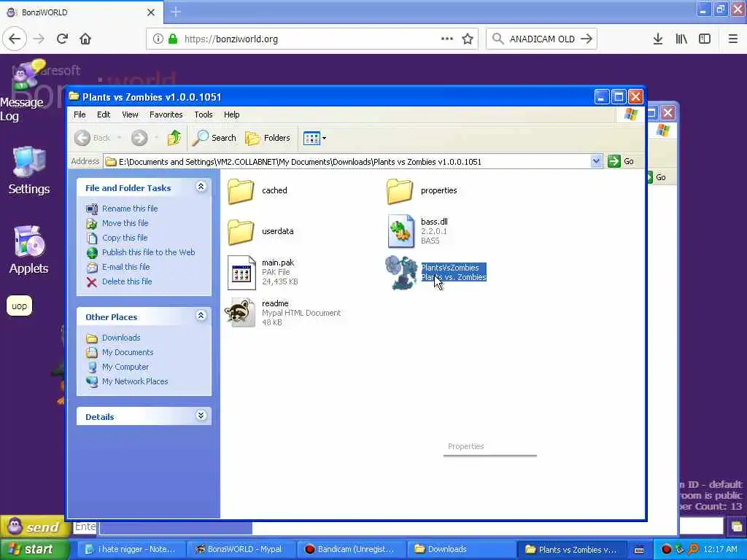The height and width of the screenshot is (560, 747).
Task: Open the Explorer Search pane
Action: (x=214, y=138)
